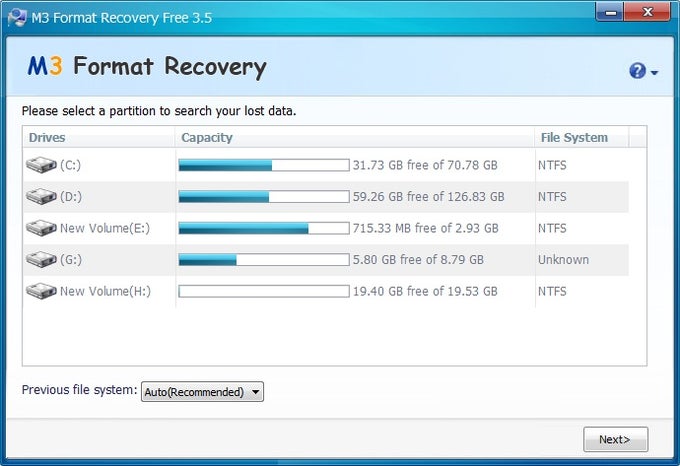Click the Unknown file system cell

click(563, 260)
